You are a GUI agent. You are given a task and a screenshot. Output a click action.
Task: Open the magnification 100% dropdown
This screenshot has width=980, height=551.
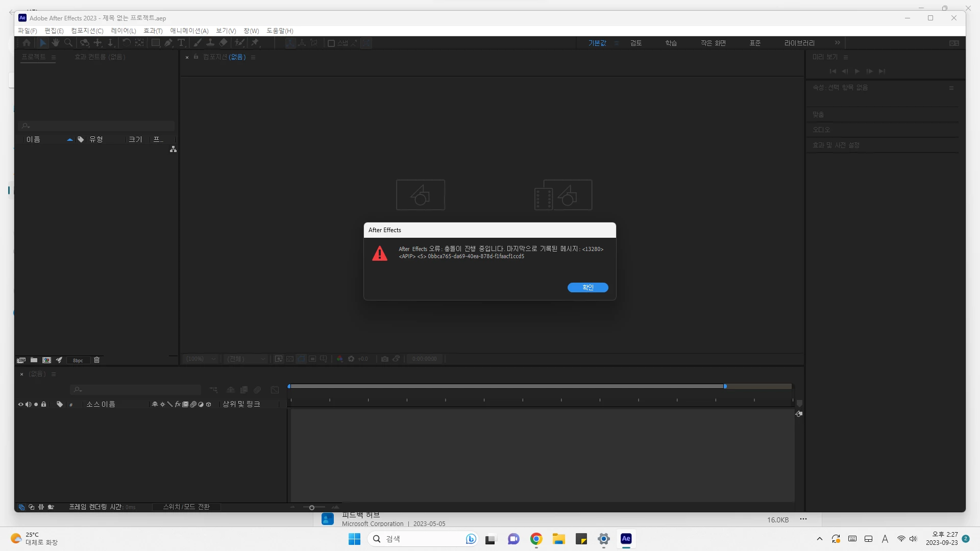point(201,359)
